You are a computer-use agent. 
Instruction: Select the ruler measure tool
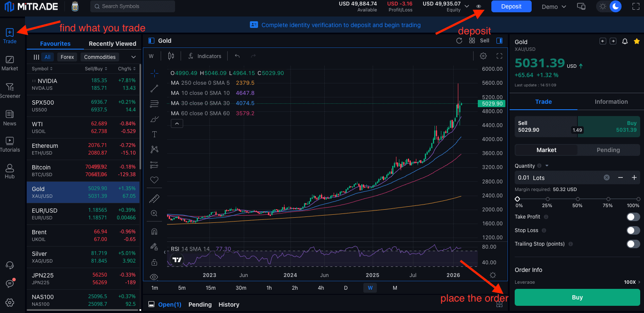(154, 198)
